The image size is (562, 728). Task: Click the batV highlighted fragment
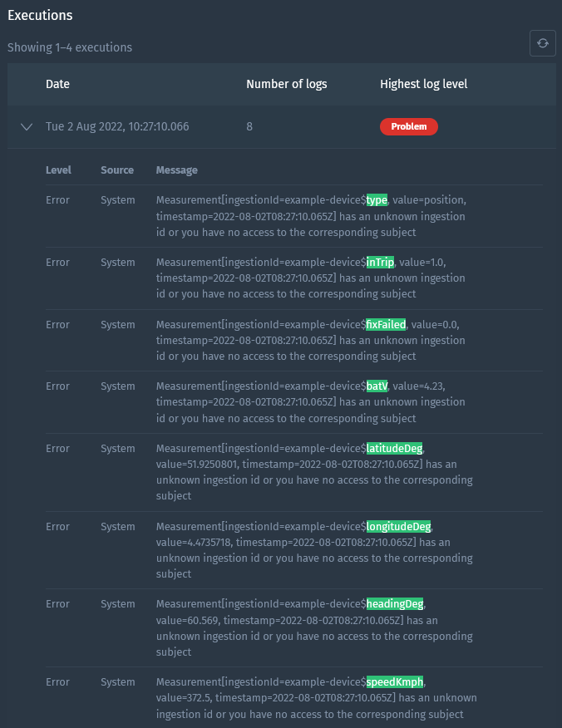pos(376,386)
